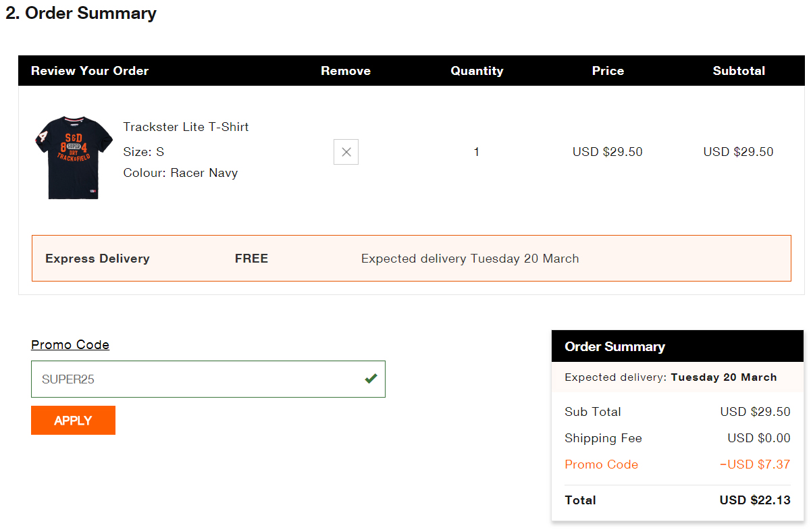Click the green checkmark in promo field
This screenshot has width=811, height=532.
pyautogui.click(x=371, y=379)
